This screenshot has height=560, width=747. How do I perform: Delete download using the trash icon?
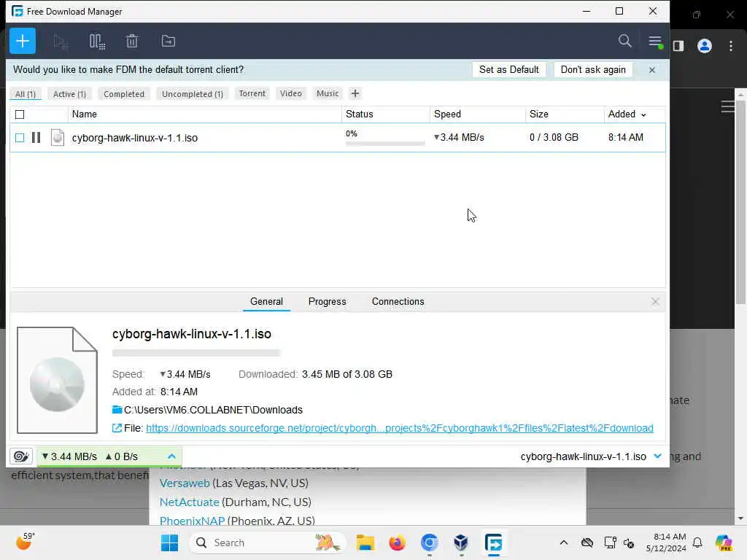point(132,42)
